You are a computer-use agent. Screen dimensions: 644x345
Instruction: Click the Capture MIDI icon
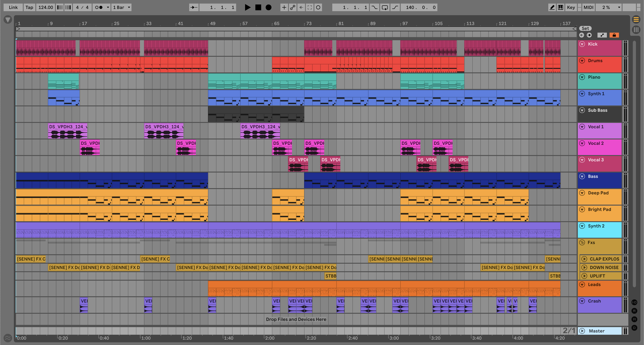pyautogui.click(x=309, y=7)
